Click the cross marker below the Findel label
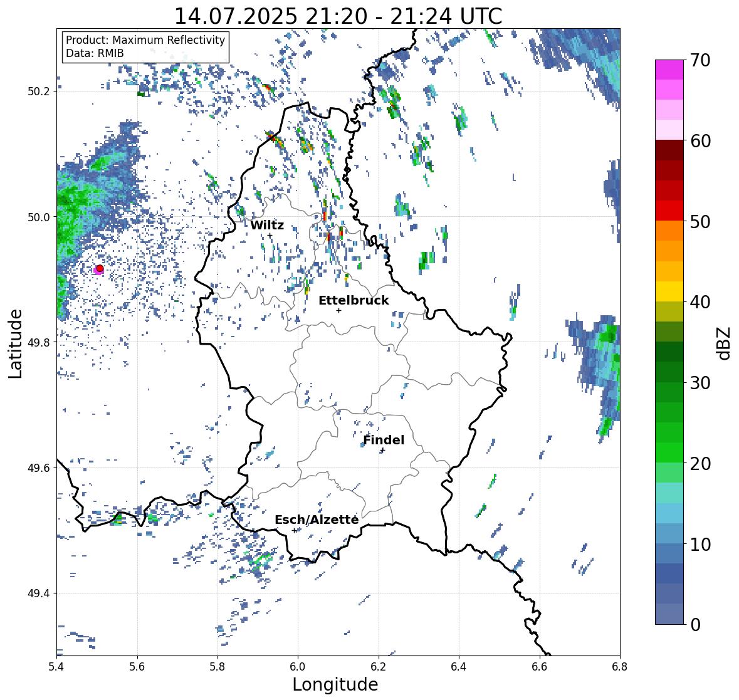Image resolution: width=739 pixels, height=700 pixels. [x=383, y=451]
